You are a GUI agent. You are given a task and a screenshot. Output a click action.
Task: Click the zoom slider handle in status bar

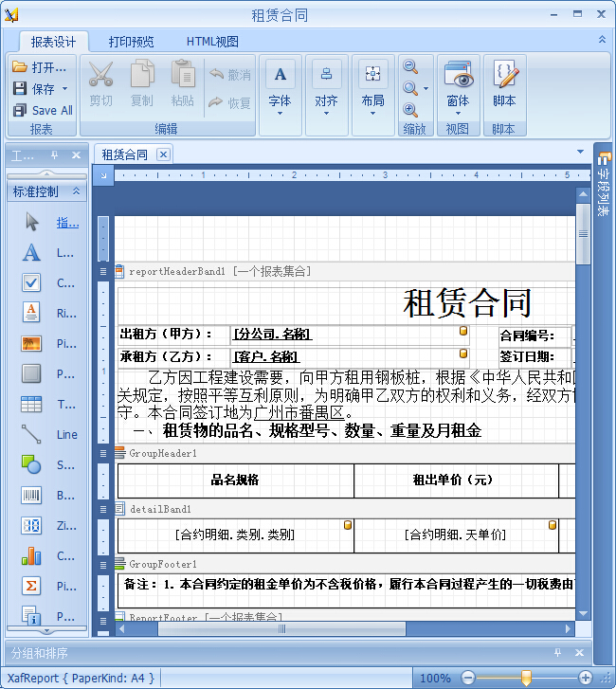point(526,678)
